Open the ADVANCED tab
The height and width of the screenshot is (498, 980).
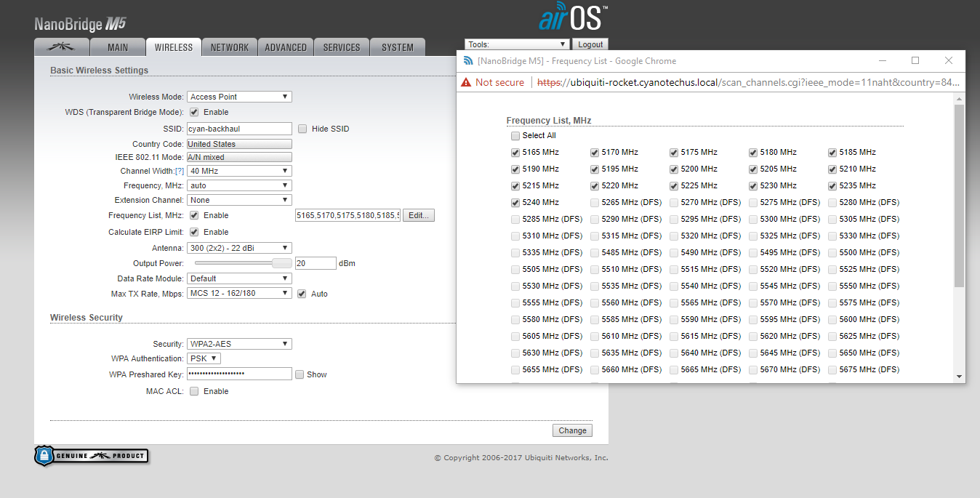(x=285, y=47)
